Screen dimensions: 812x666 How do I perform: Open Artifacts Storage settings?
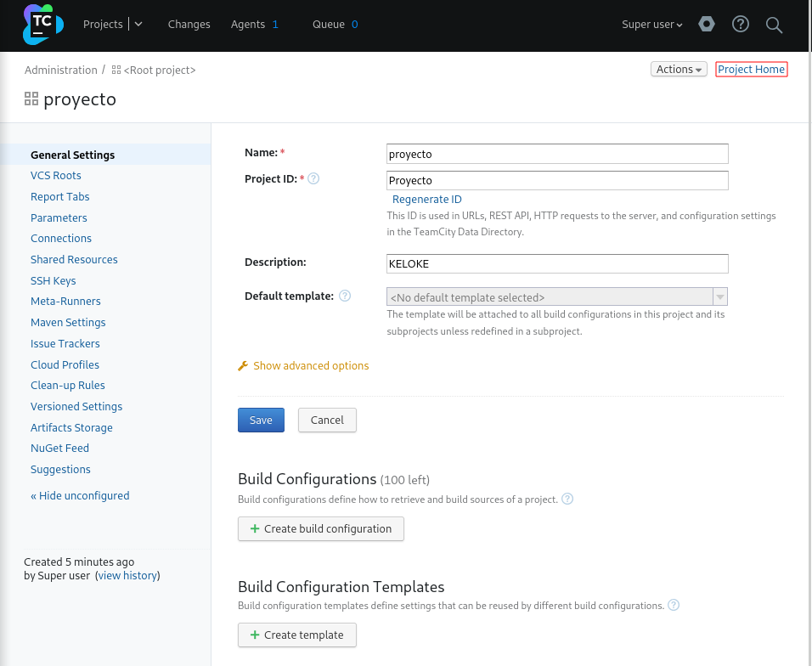tap(71, 428)
